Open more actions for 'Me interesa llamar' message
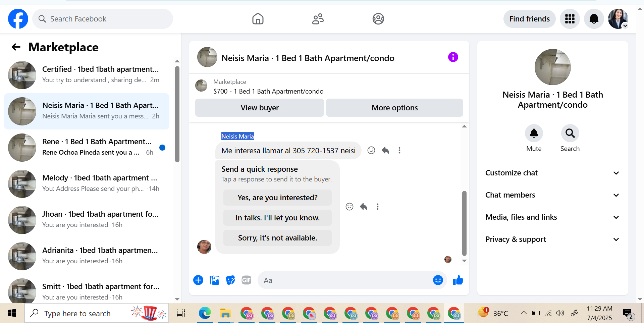 399,150
